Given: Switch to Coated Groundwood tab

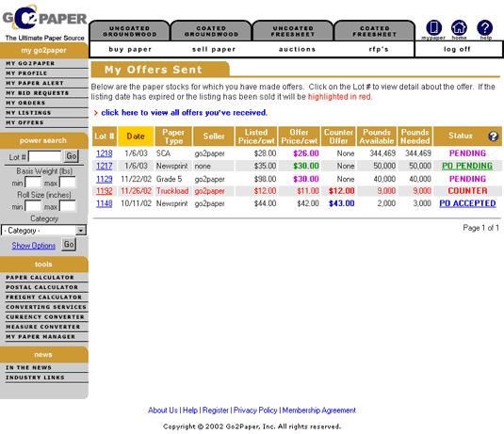Looking at the screenshot, I should pyautogui.click(x=211, y=31).
